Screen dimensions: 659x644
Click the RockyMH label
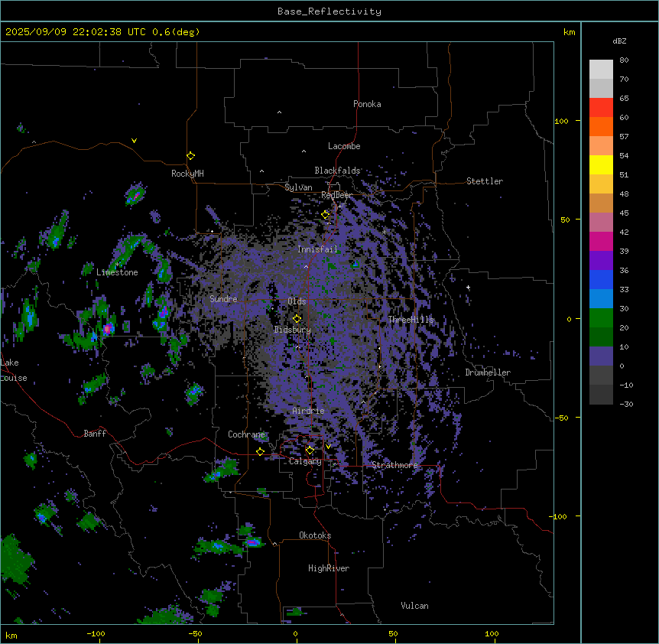(187, 173)
